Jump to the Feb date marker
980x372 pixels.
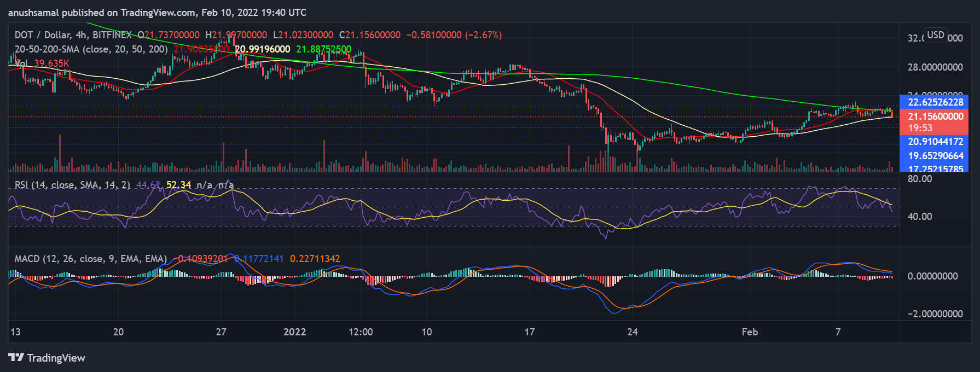(749, 332)
